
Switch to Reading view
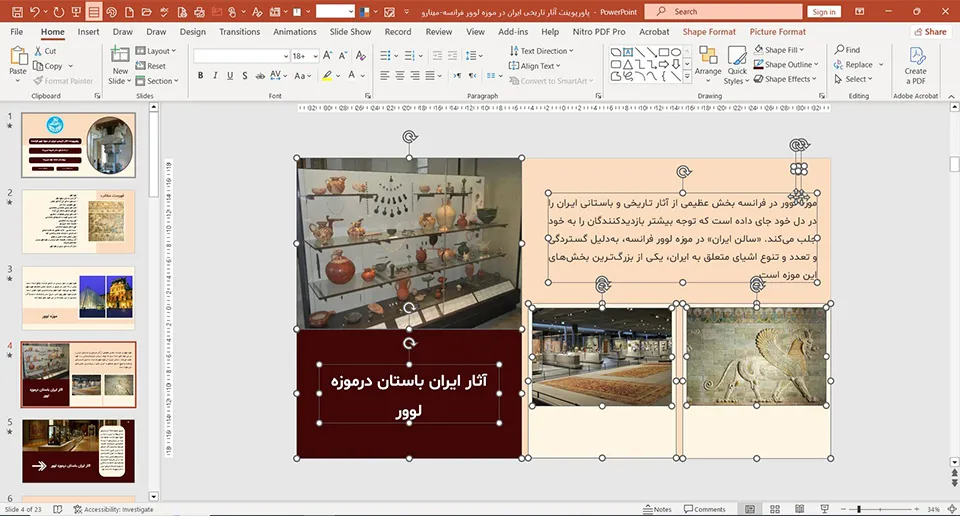click(799, 509)
